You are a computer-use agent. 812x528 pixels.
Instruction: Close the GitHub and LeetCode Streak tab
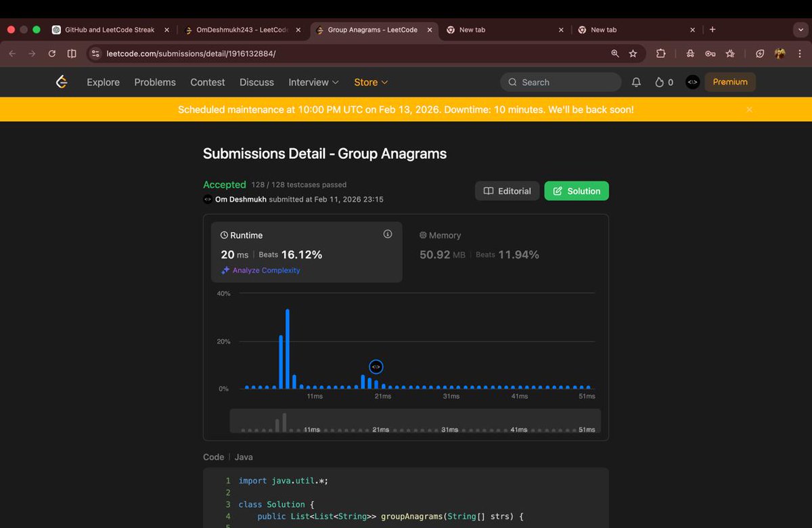pyautogui.click(x=166, y=30)
